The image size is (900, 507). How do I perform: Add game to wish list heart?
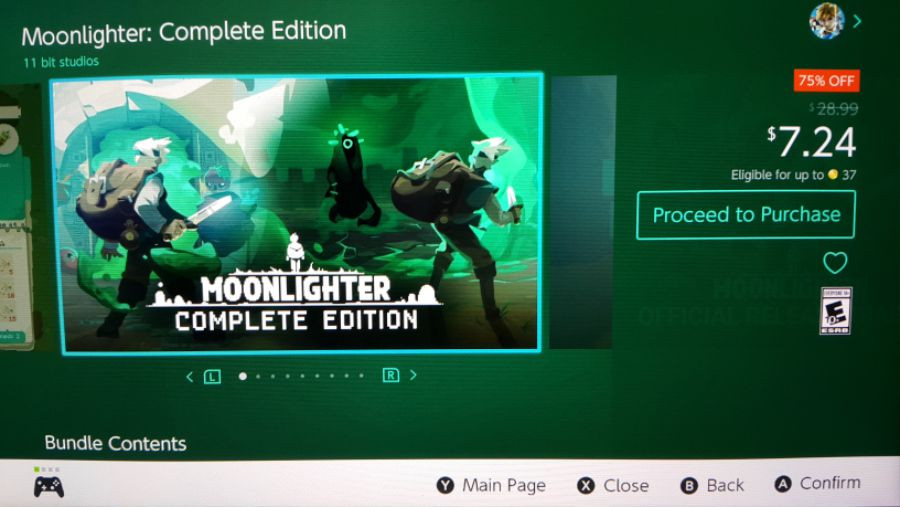tap(835, 263)
